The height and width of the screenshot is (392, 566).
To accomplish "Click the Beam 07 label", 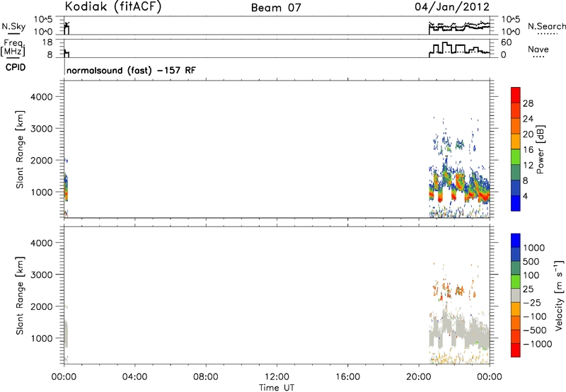I will pyautogui.click(x=276, y=8).
